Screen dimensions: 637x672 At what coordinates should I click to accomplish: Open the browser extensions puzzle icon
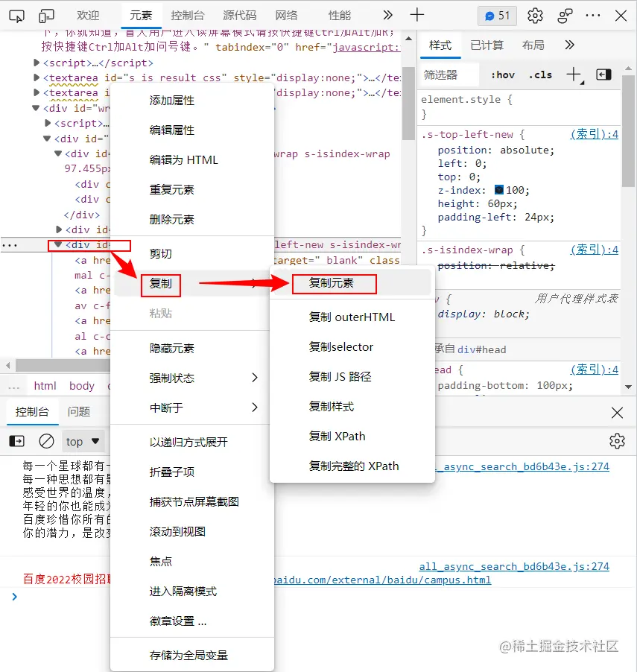click(x=564, y=16)
